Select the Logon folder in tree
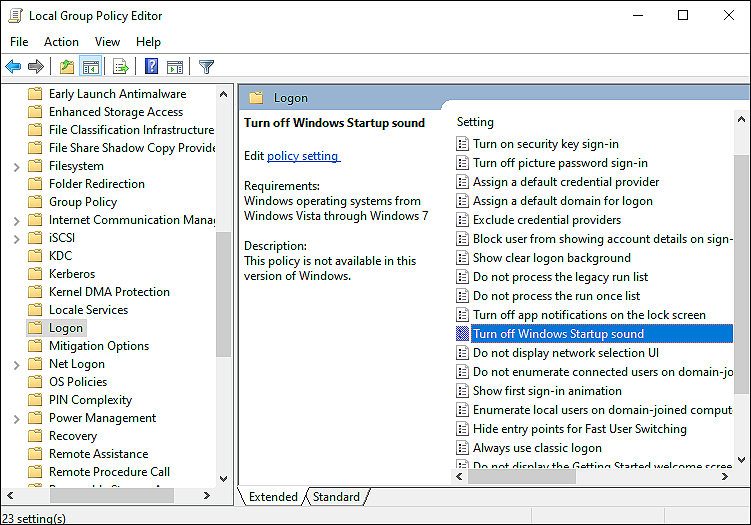The width and height of the screenshot is (751, 525). pos(66,328)
